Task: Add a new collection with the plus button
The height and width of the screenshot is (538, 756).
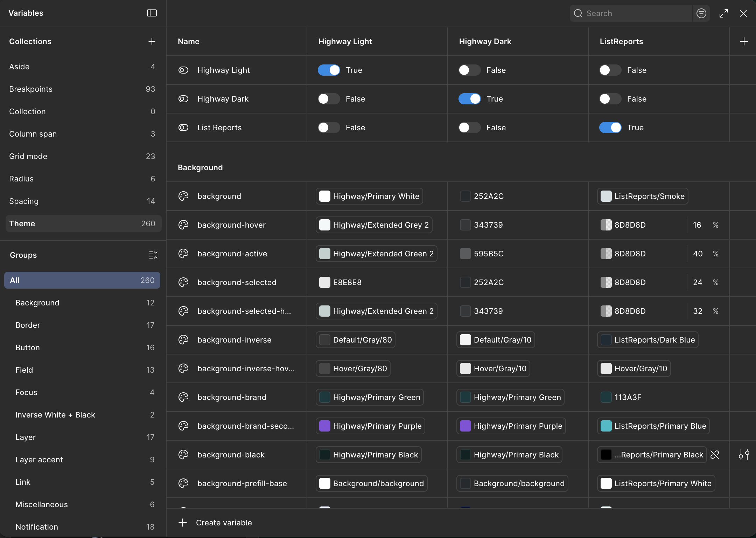Action: (x=152, y=41)
